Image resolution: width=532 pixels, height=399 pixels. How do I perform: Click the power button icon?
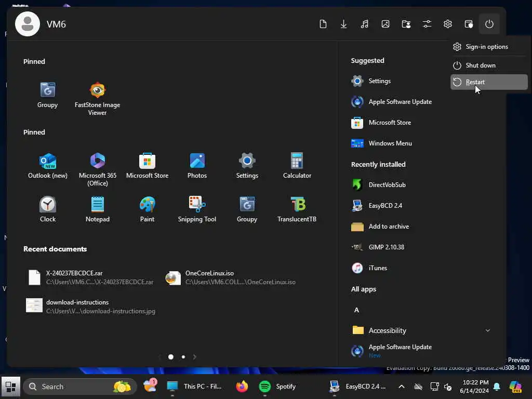click(x=489, y=24)
